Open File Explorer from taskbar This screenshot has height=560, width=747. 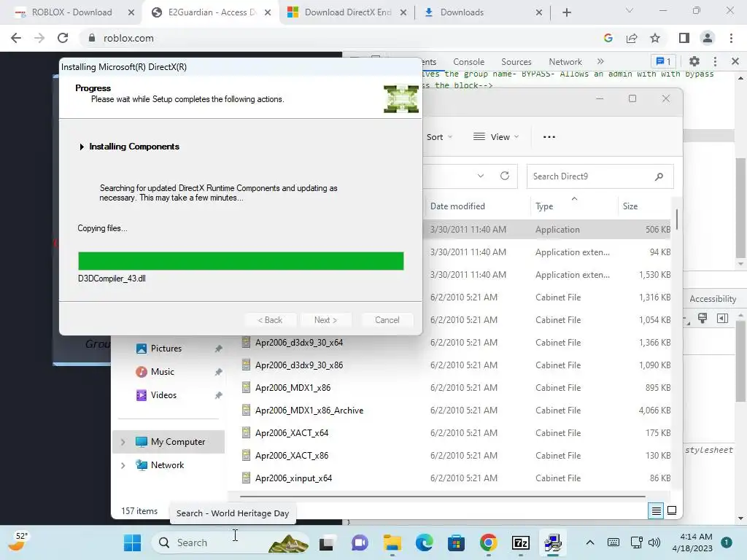click(392, 542)
